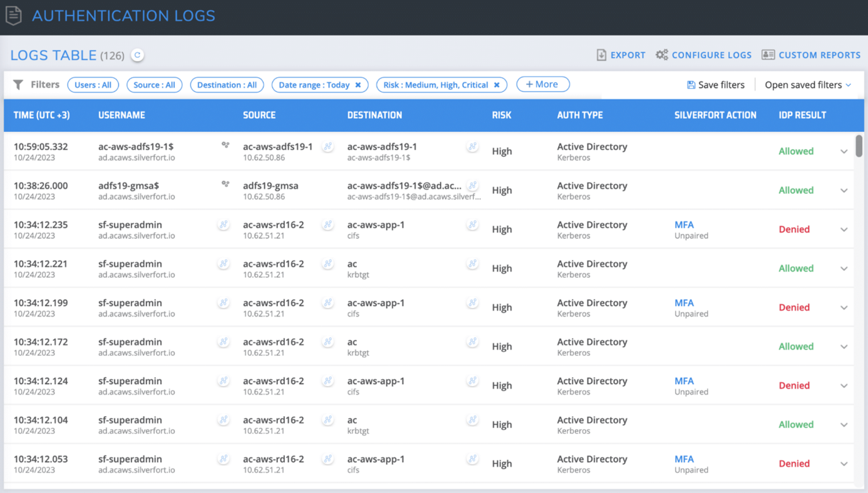Click destination icon in 10:34:12.221 row

pyautogui.click(x=472, y=263)
